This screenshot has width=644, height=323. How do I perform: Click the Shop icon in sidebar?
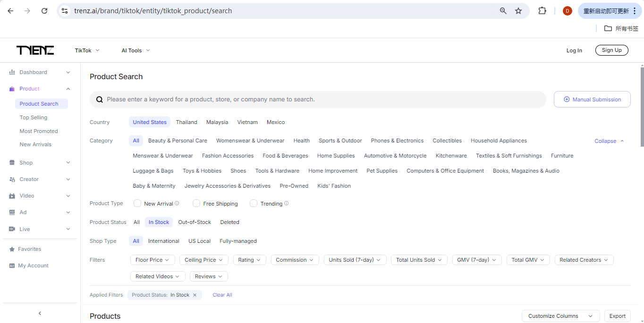(x=12, y=163)
